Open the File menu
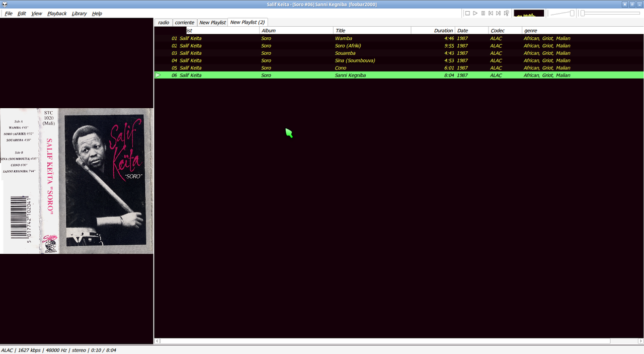 coord(9,14)
